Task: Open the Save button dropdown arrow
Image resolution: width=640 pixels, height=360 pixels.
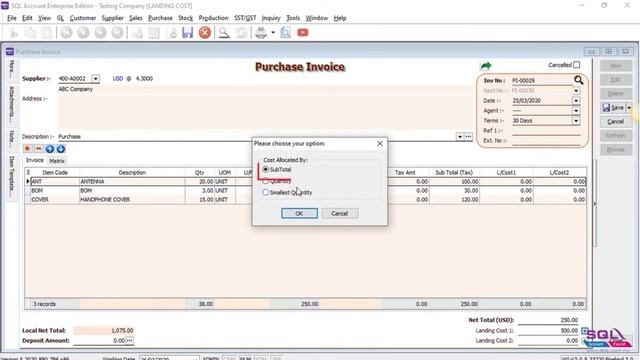Action: click(629, 108)
